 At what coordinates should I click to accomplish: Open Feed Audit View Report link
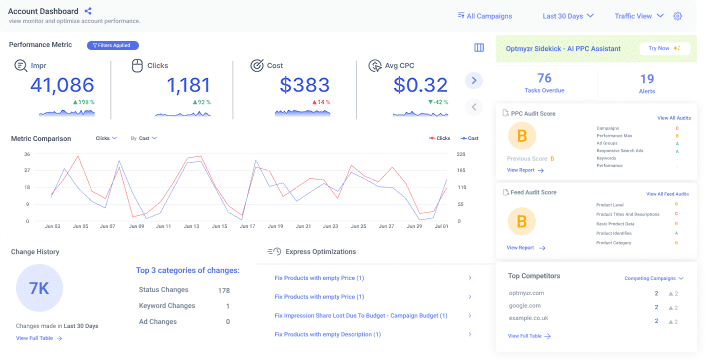coord(526,248)
